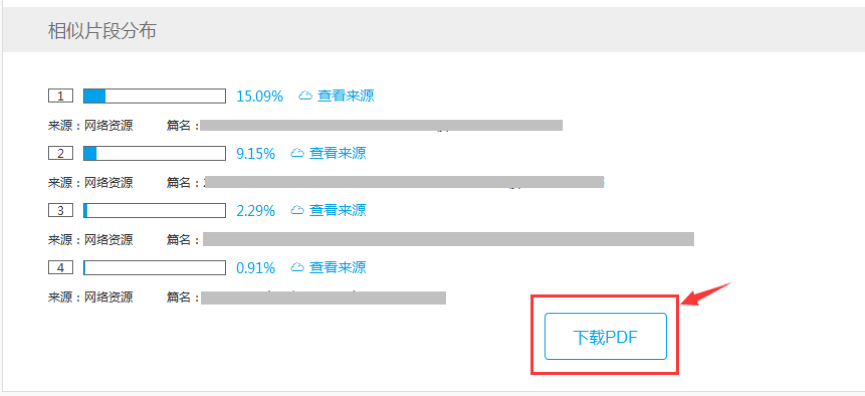
Task: Click the cloud icon beside 9.15%
Action: coord(298,153)
